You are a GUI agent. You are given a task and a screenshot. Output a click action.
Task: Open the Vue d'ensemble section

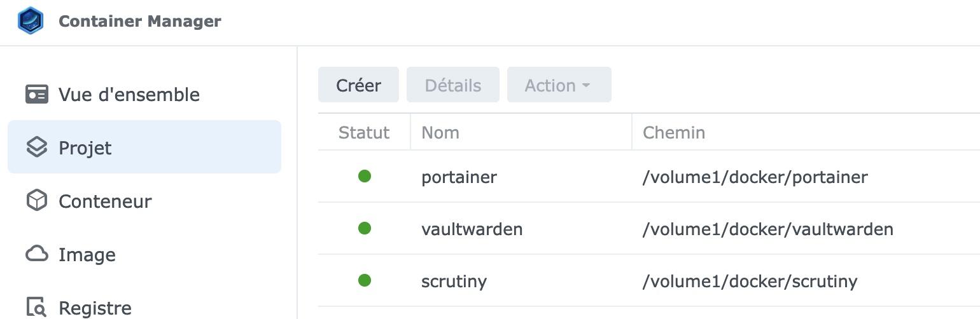point(129,95)
